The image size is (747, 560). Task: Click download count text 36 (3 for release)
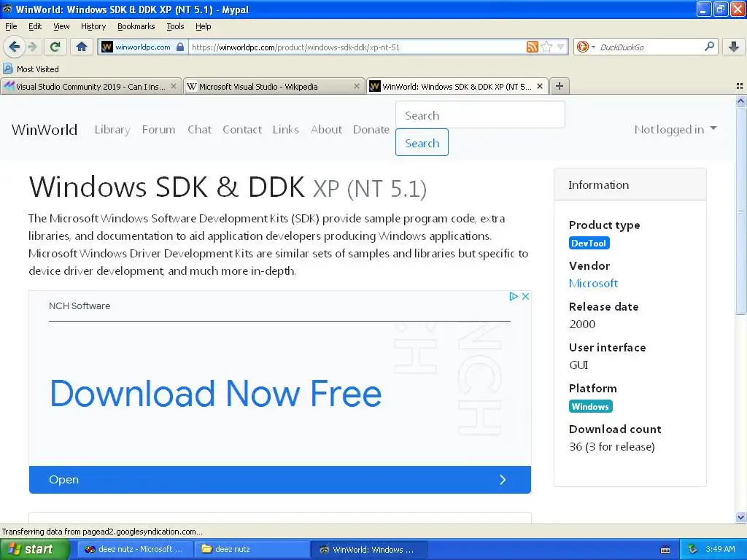(x=612, y=447)
